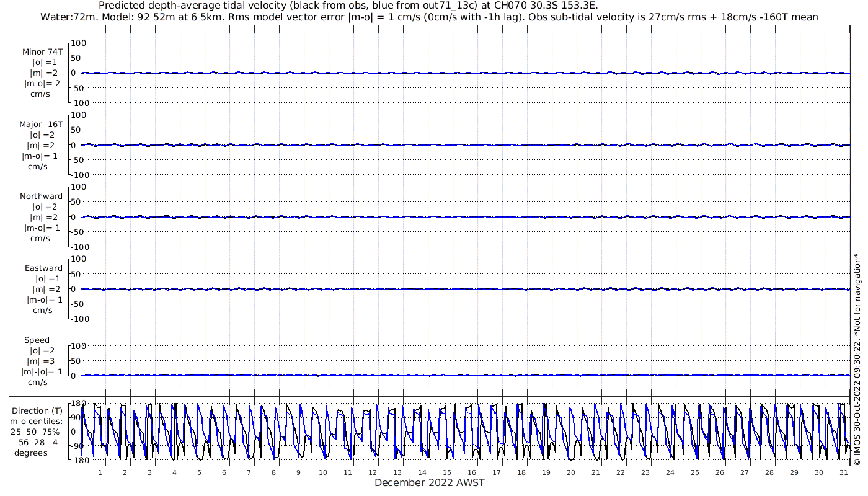Click the "-100" tick of the Major -16T panel
868x496 pixels.
pos(81,175)
